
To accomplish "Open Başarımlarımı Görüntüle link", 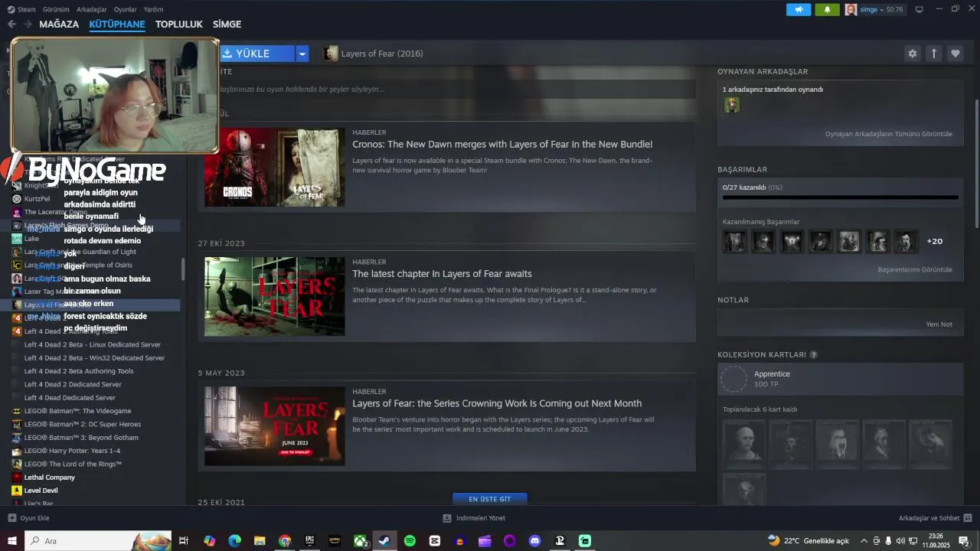I will pyautogui.click(x=915, y=269).
